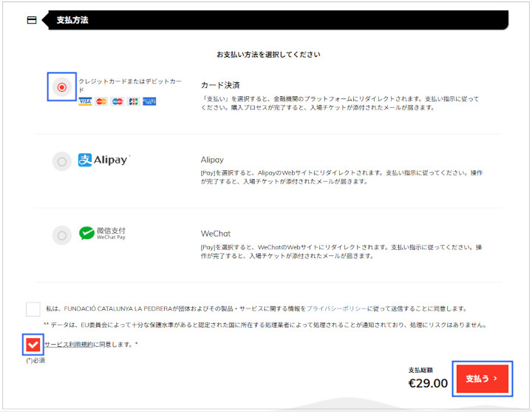Click the card icon beside 支払方法 header
Image resolution: width=532 pixels, height=412 pixels.
(x=32, y=21)
